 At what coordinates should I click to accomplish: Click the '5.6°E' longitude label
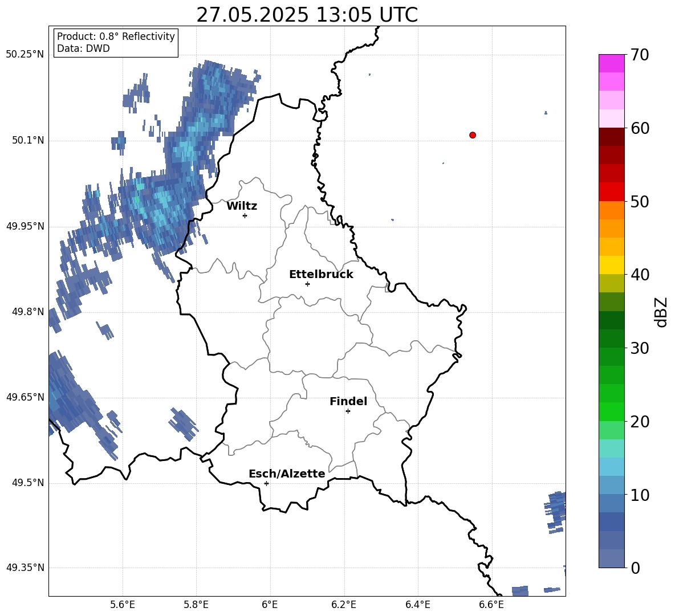(x=123, y=605)
